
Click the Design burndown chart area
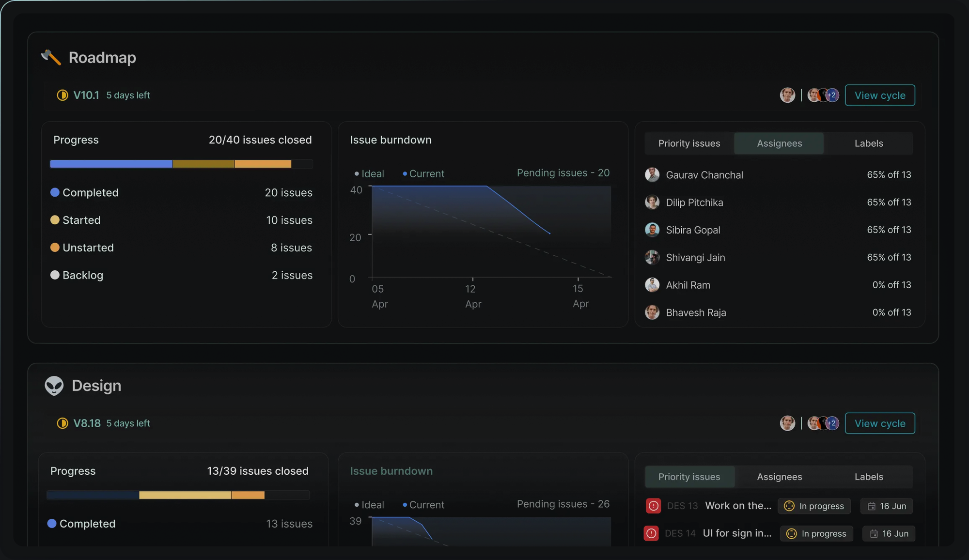pos(491,531)
